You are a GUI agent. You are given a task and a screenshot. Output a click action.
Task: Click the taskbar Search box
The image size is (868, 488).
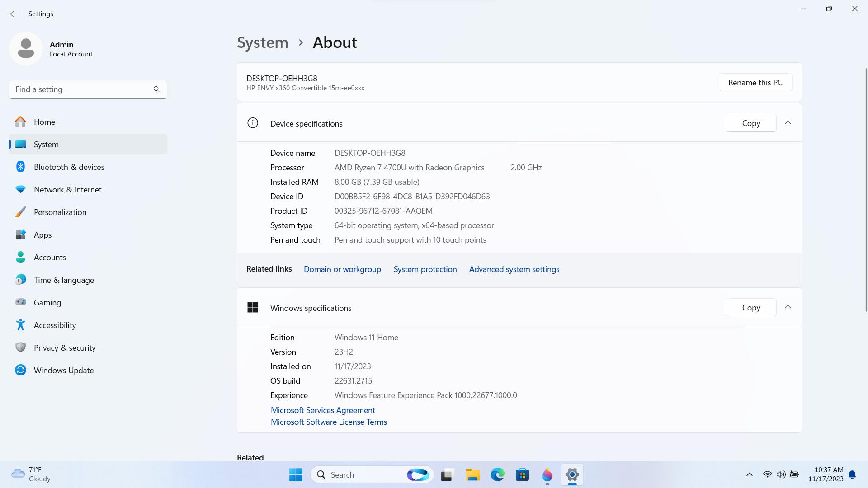point(372,474)
